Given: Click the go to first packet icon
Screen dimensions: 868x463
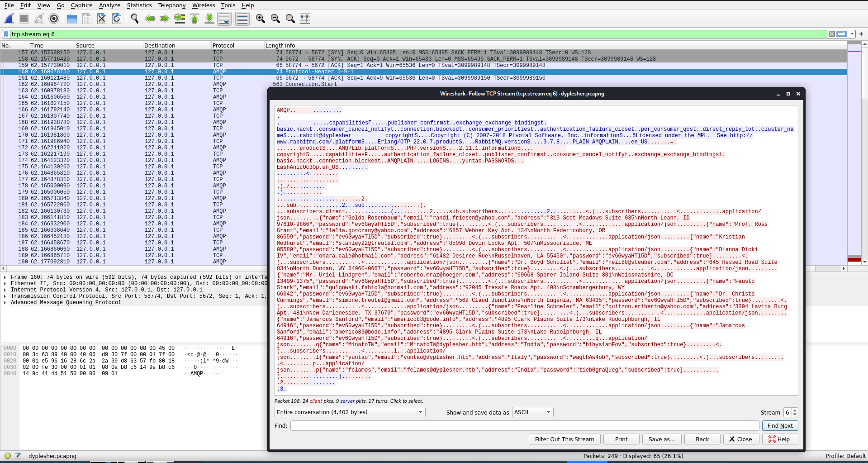Looking at the screenshot, I should (x=194, y=19).
